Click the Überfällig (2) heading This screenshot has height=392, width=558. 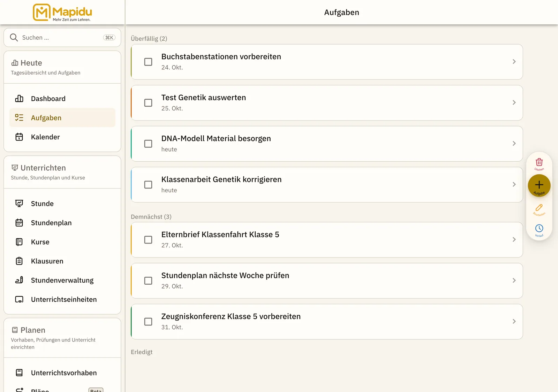149,38
